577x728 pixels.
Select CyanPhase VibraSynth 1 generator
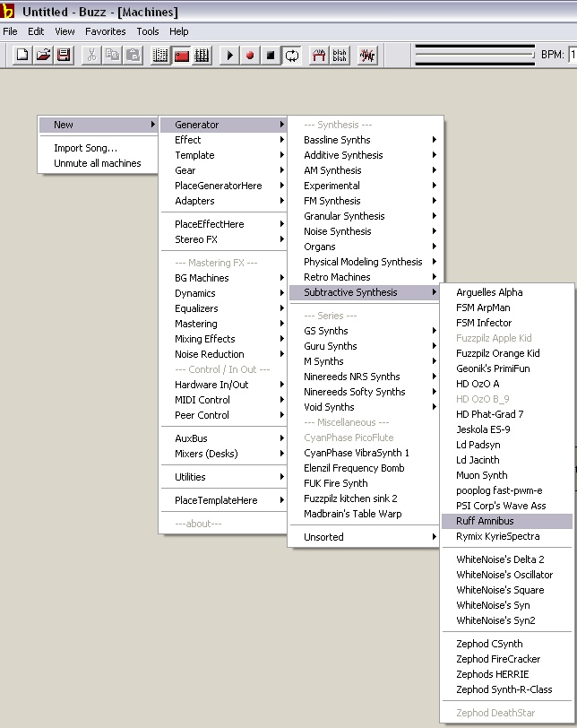point(364,453)
